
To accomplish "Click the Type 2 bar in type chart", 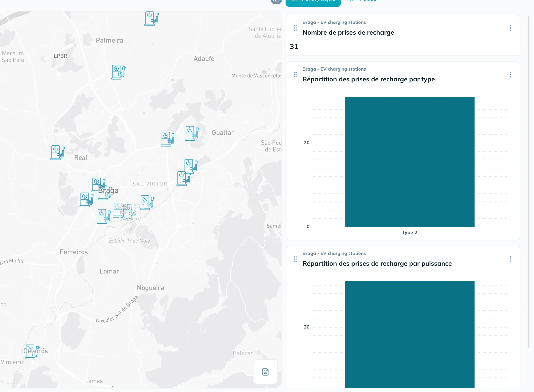I will (410, 162).
